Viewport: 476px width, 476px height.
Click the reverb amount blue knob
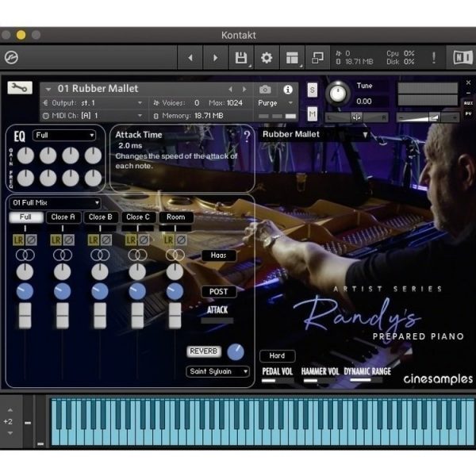point(236,352)
